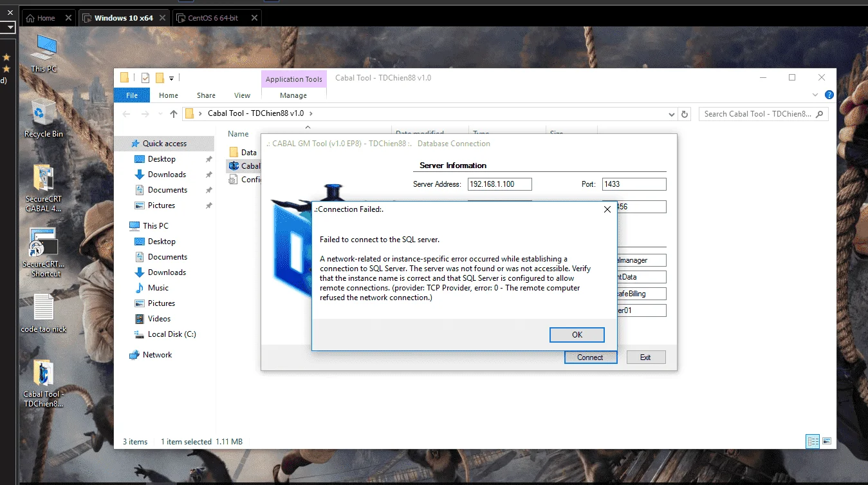Expand the address bar history dropdown
Viewport: 868px width, 485px height.
[x=672, y=114]
